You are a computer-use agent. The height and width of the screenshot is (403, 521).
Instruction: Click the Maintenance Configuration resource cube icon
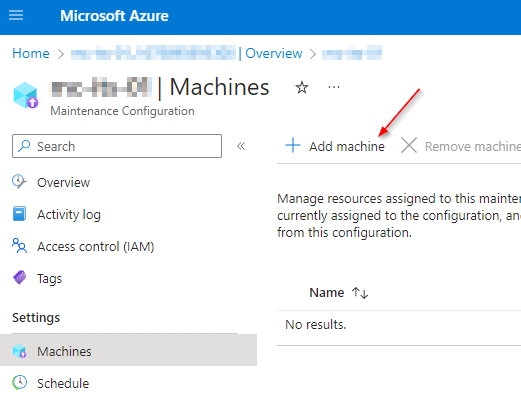point(25,95)
